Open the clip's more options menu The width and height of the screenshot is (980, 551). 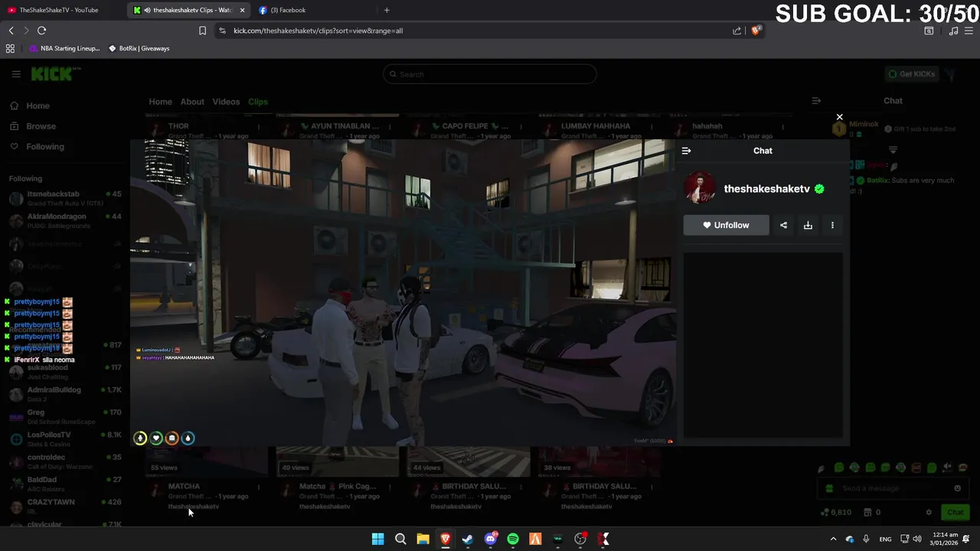click(832, 225)
